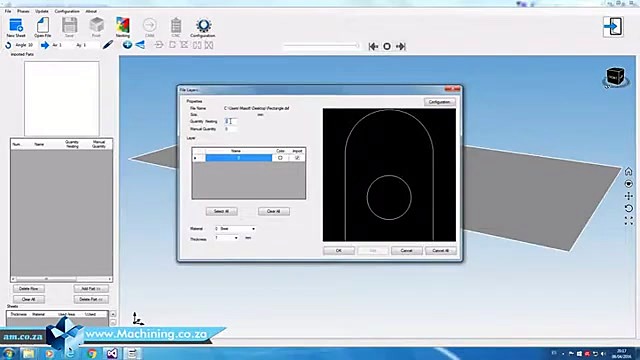Click Select All under the layer list
The height and width of the screenshot is (360, 640).
[x=222, y=211]
